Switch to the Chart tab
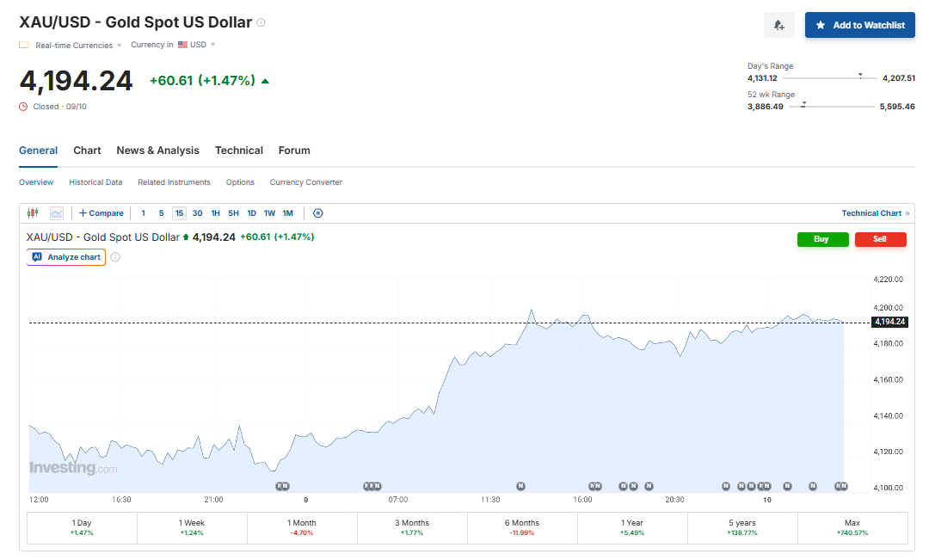The width and height of the screenshot is (929, 560). (87, 151)
